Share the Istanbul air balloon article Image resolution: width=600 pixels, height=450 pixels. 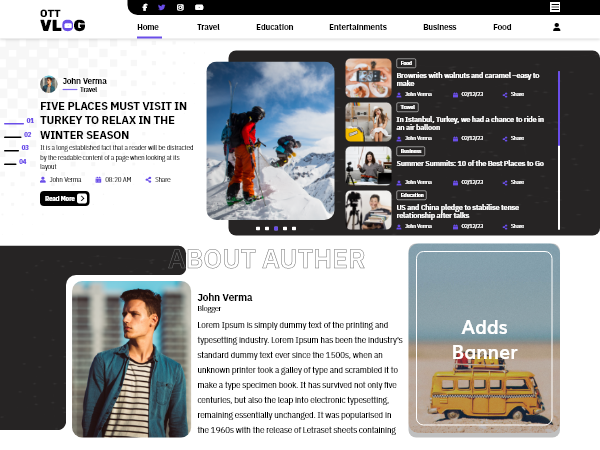click(513, 139)
